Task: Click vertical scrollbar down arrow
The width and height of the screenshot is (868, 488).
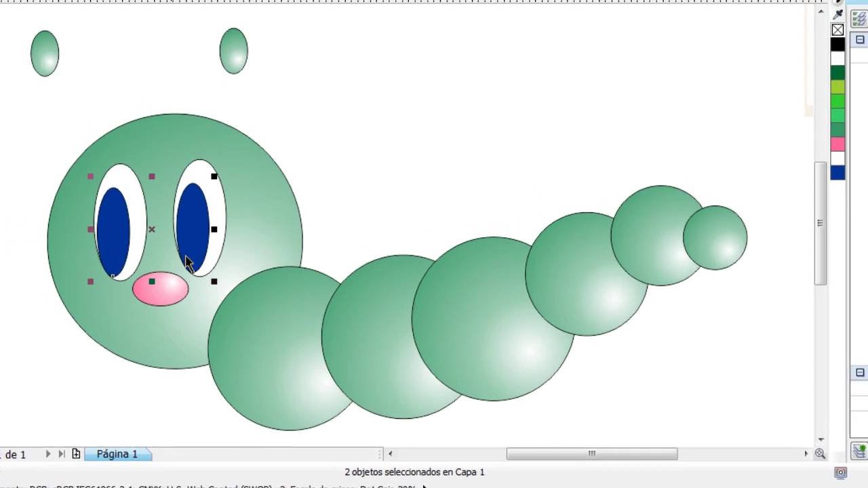Action: (x=821, y=440)
